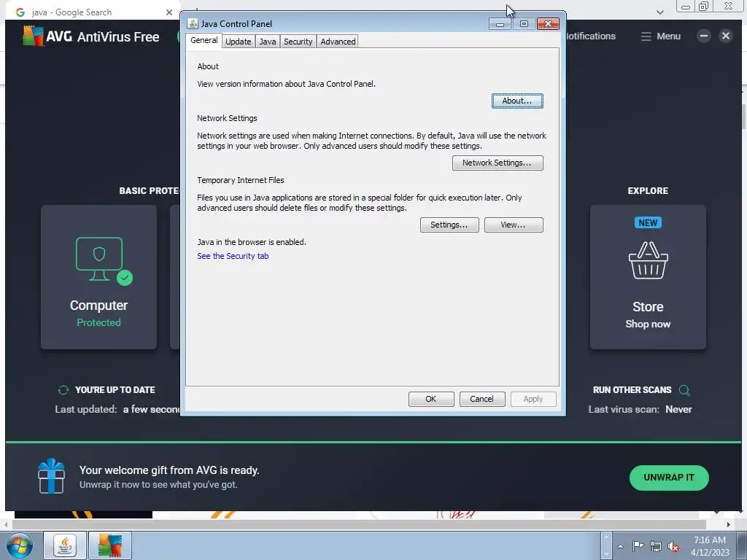
Task: Open the About dialog in Java Control Panel
Action: point(517,101)
